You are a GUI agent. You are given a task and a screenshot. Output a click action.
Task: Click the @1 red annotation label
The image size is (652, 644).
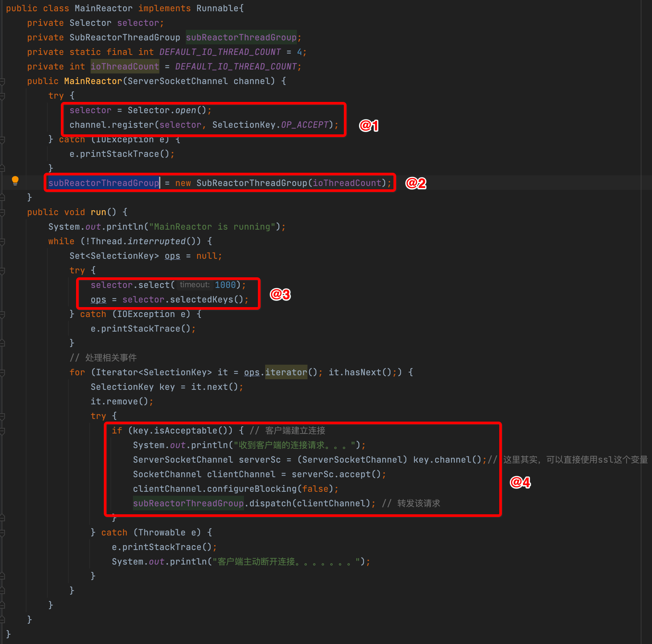point(369,126)
